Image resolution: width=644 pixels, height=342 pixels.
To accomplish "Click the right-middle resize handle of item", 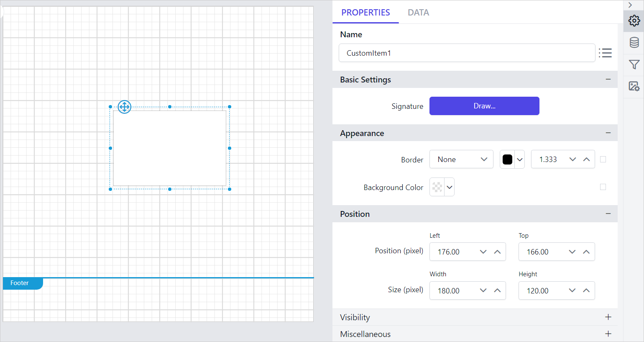I will 230,148.
